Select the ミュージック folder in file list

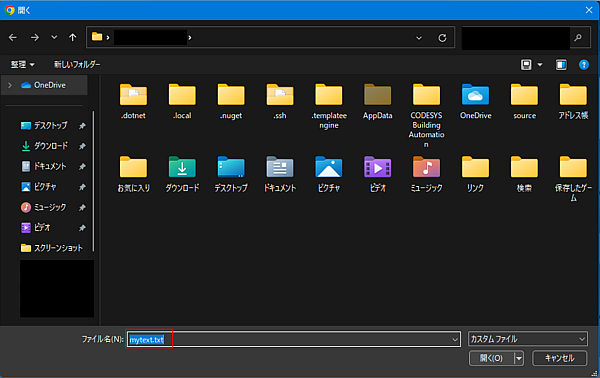point(426,174)
